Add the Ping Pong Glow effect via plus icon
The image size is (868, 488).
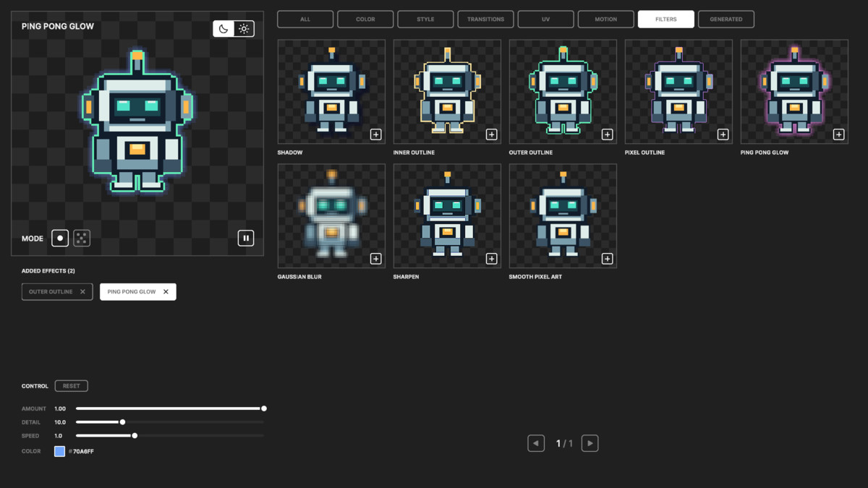tap(838, 134)
